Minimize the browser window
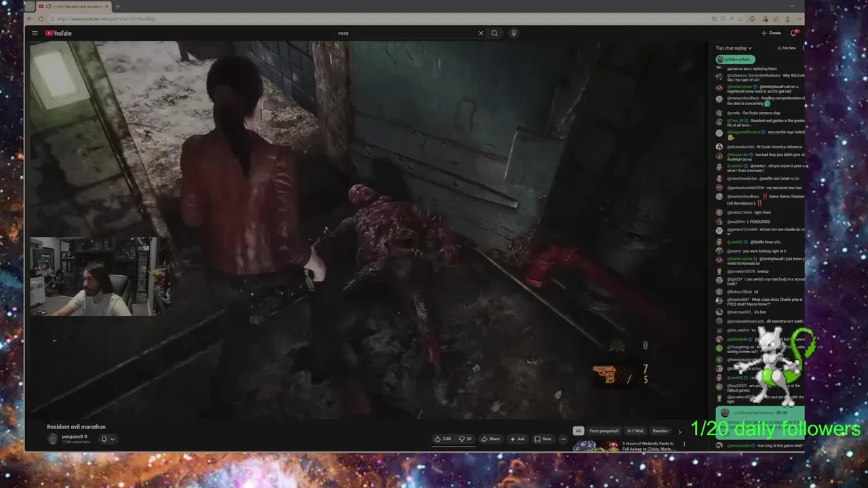The width and height of the screenshot is (868, 488). 792,6
